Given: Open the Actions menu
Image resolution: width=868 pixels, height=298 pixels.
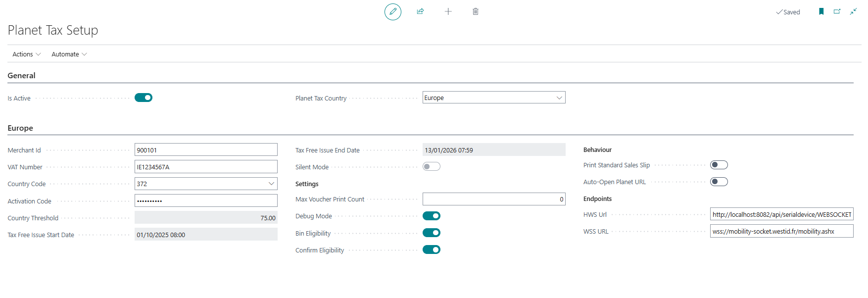Looking at the screenshot, I should [x=26, y=54].
